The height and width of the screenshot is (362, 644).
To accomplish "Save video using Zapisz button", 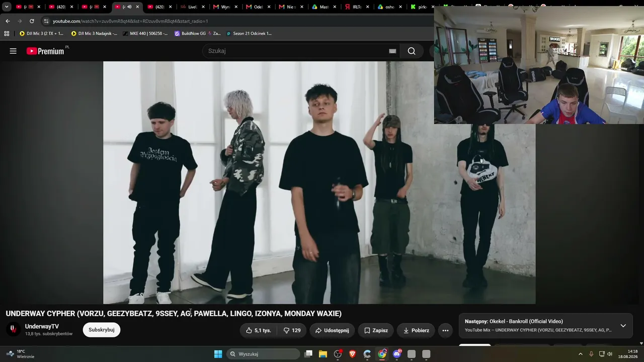I will 376,330.
